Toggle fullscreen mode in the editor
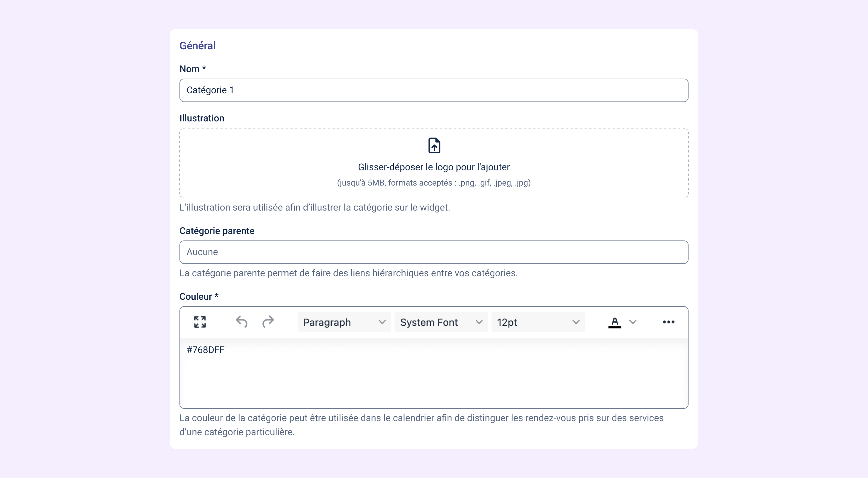This screenshot has width=868, height=478. click(200, 322)
